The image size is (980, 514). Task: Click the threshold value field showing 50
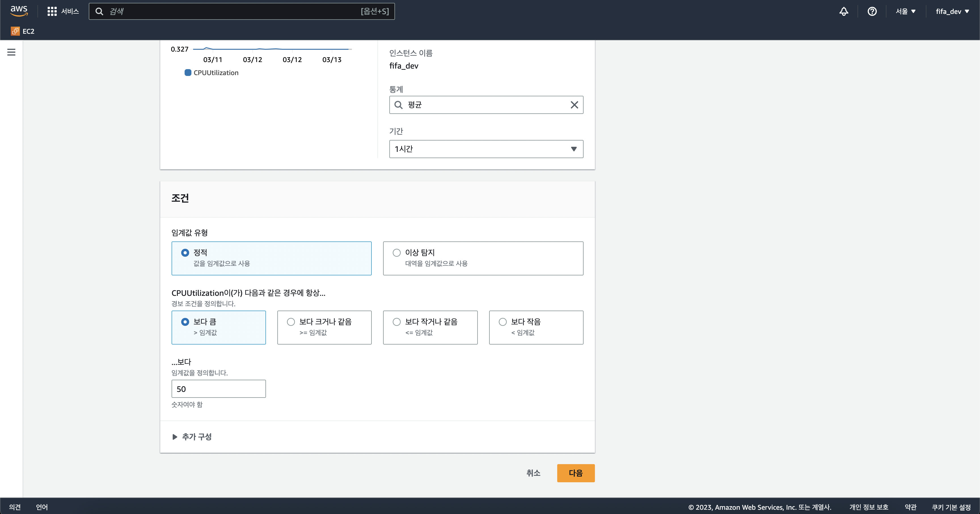(x=218, y=389)
